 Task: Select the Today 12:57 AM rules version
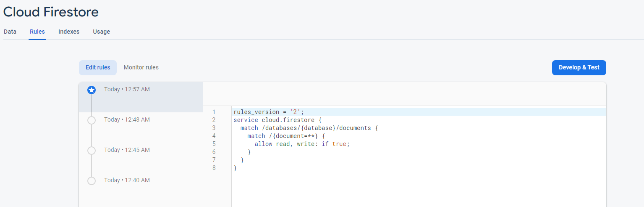pyautogui.click(x=141, y=97)
